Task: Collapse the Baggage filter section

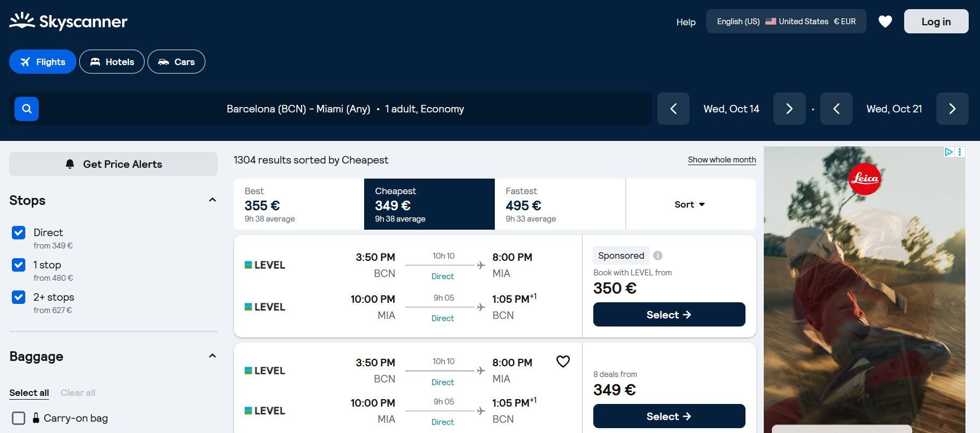Action: pos(212,356)
